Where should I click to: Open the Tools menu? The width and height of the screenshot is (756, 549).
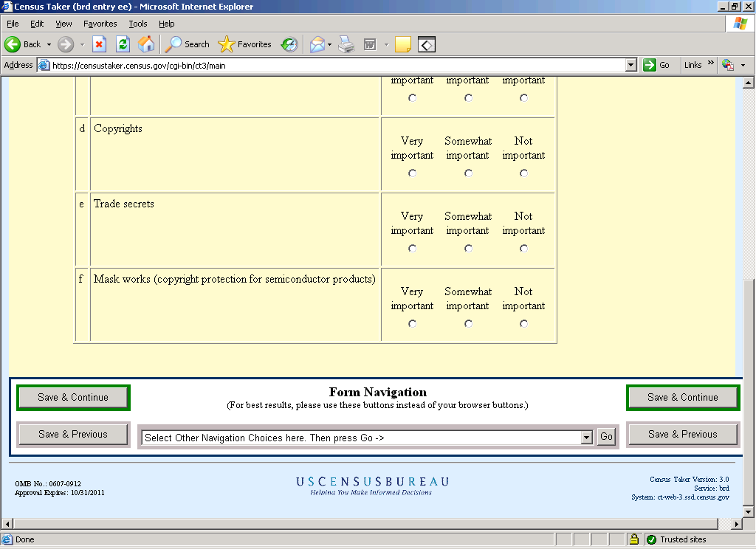[x=138, y=24]
